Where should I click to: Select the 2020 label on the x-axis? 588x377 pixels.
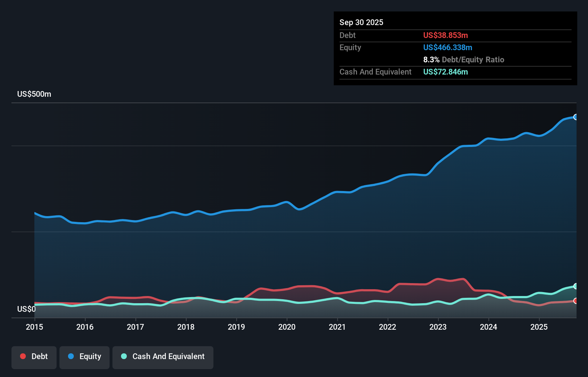pos(287,327)
